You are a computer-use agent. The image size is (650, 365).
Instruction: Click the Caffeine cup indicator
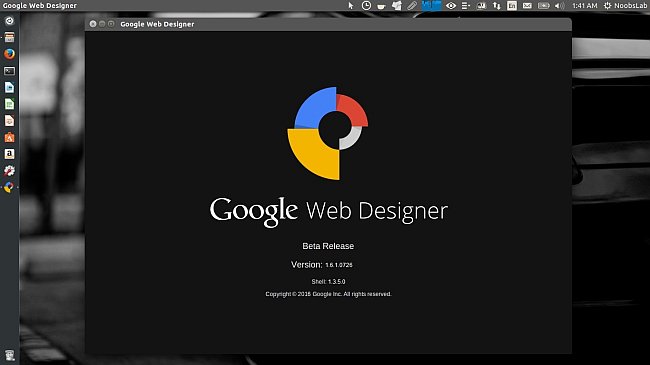click(381, 6)
